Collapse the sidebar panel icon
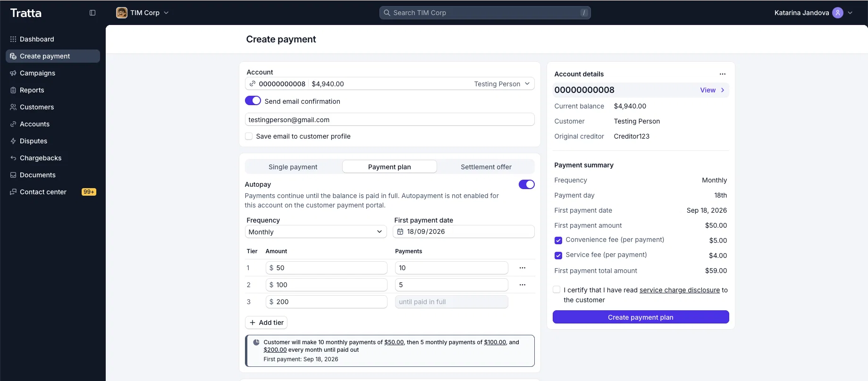 point(93,13)
